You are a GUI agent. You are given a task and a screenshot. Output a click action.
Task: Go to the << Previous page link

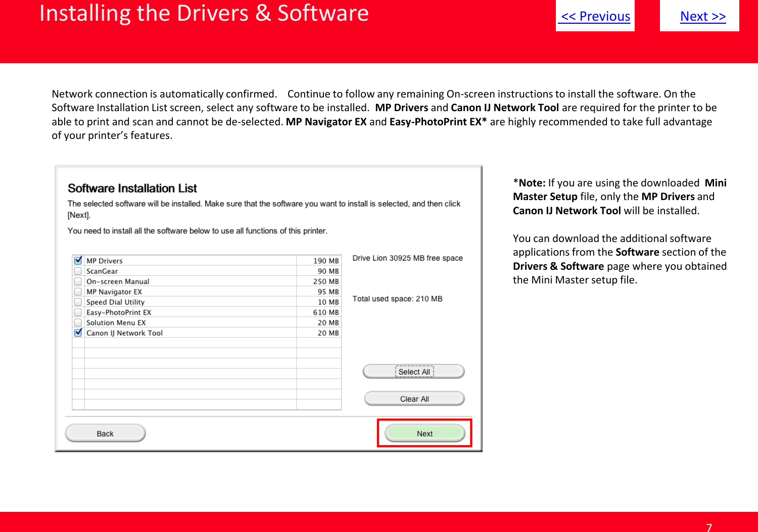click(595, 16)
